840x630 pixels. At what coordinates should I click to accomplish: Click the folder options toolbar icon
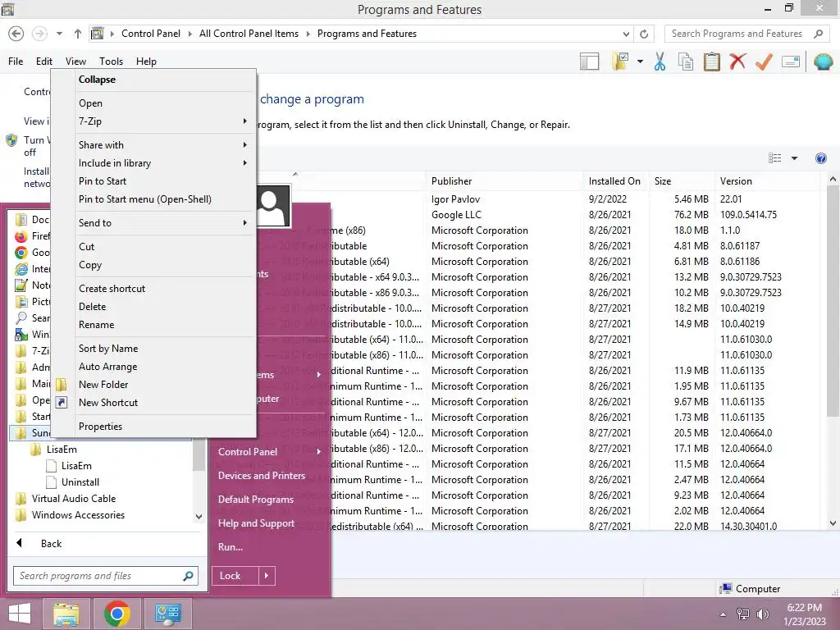coord(620,62)
